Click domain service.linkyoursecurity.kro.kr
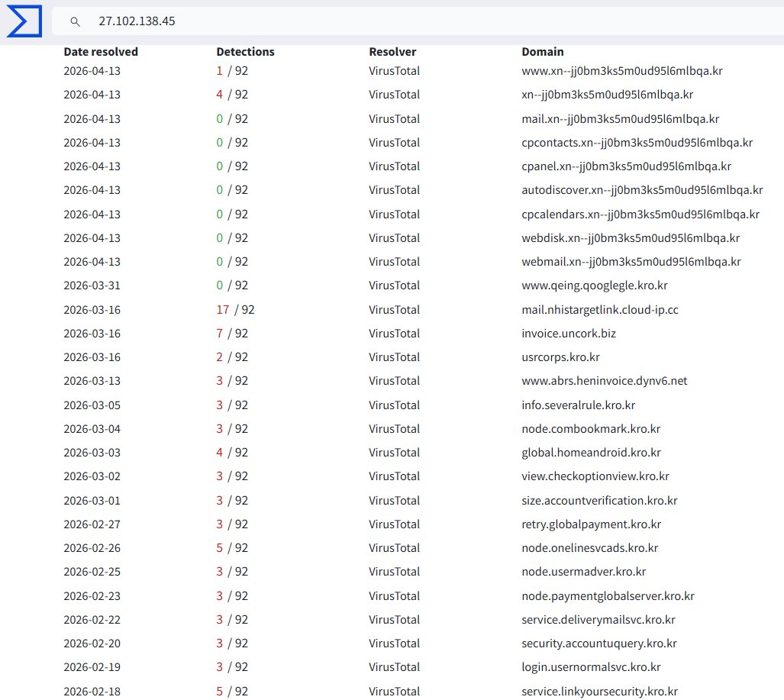The width and height of the screenshot is (784, 700). click(x=599, y=692)
